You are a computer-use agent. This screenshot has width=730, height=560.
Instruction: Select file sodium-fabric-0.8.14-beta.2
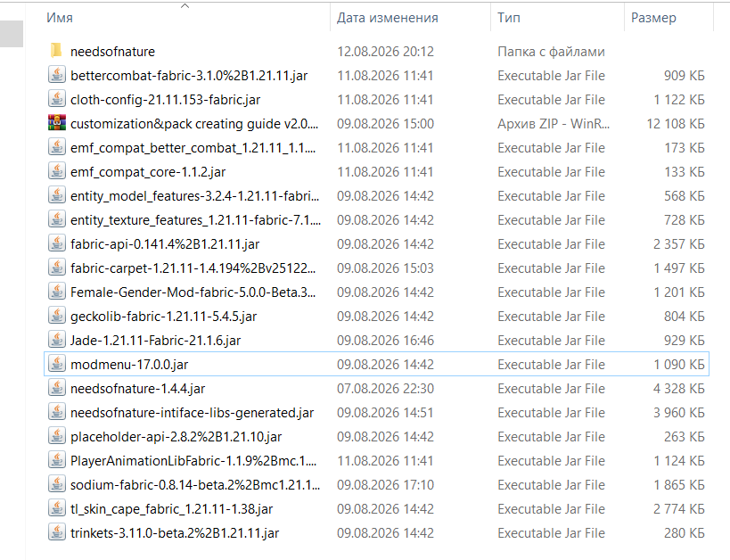pyautogui.click(x=195, y=485)
